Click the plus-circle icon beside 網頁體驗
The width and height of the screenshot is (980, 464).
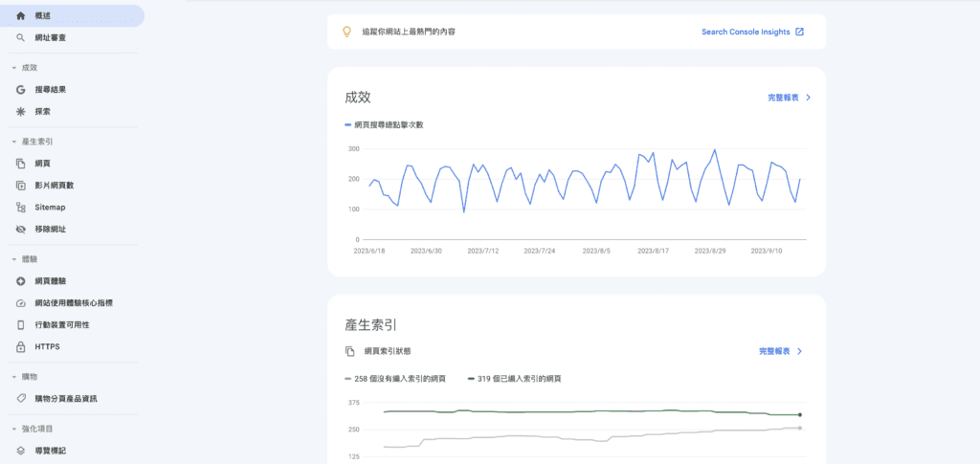click(x=21, y=281)
